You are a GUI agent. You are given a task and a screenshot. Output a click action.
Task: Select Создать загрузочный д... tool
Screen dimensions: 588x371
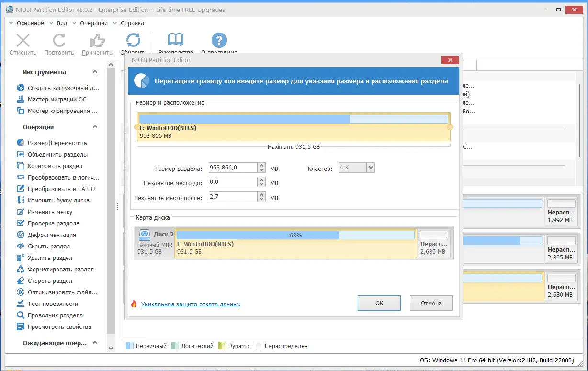58,88
